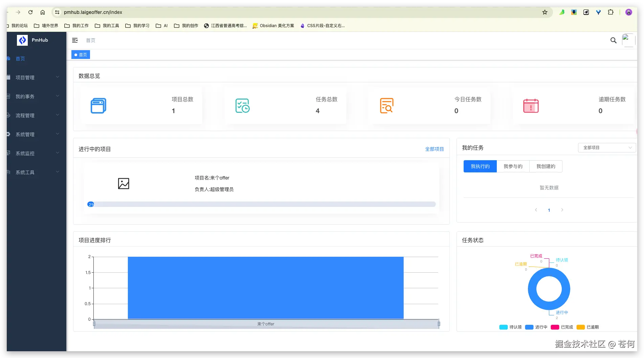644x358 pixels.
Task: Go forward with browser arrow
Action: click(18, 12)
